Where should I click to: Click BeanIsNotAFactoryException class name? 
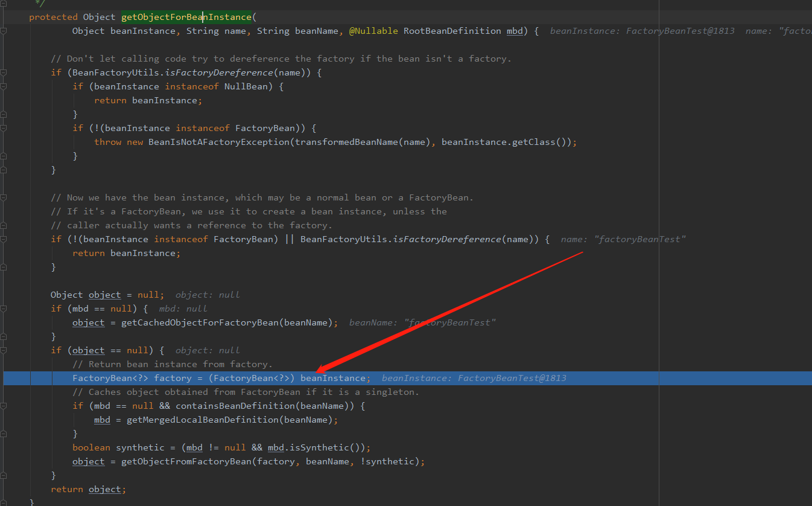219,142
